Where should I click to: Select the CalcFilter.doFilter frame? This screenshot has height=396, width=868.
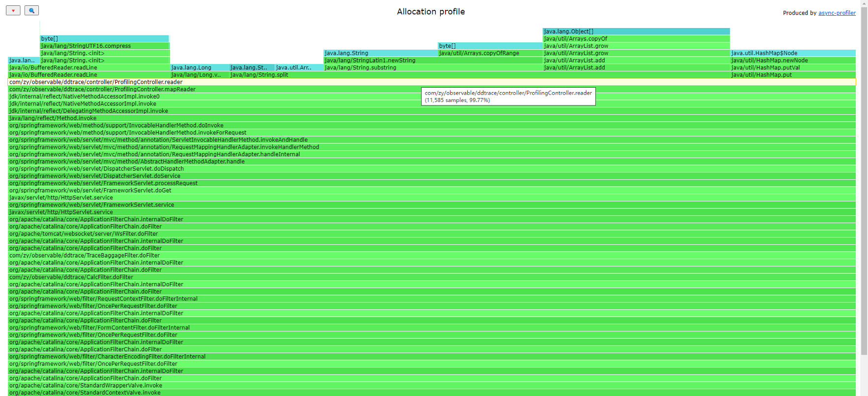click(432, 277)
